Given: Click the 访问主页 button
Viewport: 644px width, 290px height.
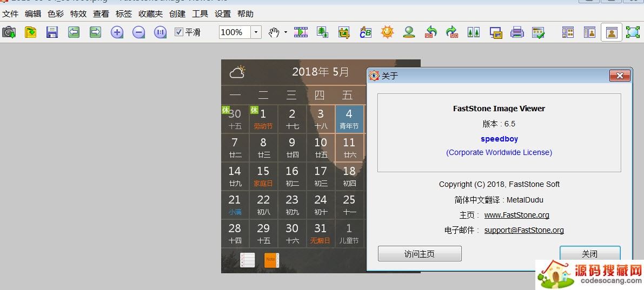Looking at the screenshot, I should pyautogui.click(x=419, y=254).
